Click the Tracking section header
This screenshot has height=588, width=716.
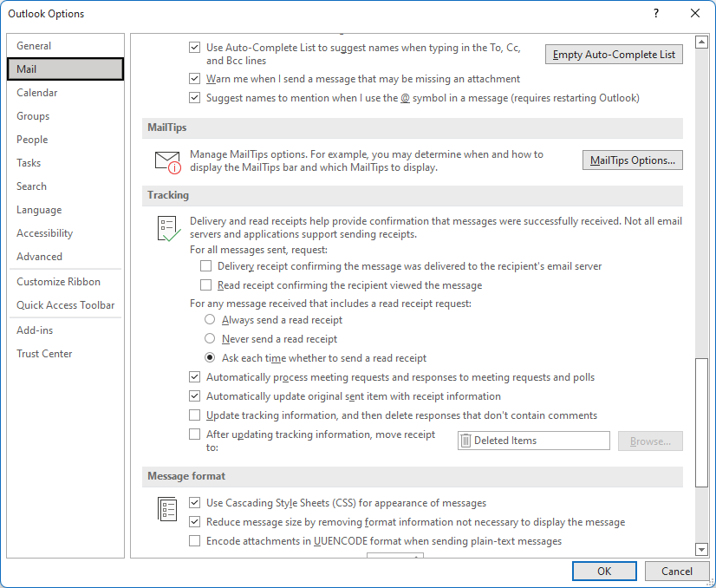pos(413,195)
